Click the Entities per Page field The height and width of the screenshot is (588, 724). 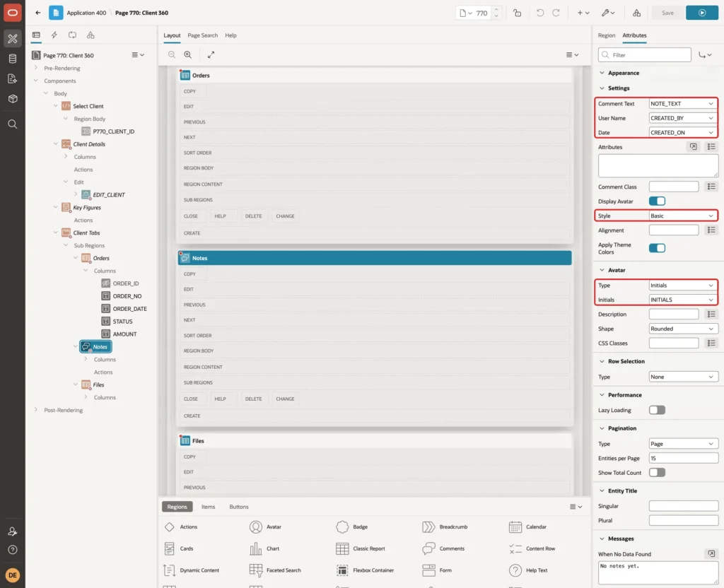[x=684, y=458]
